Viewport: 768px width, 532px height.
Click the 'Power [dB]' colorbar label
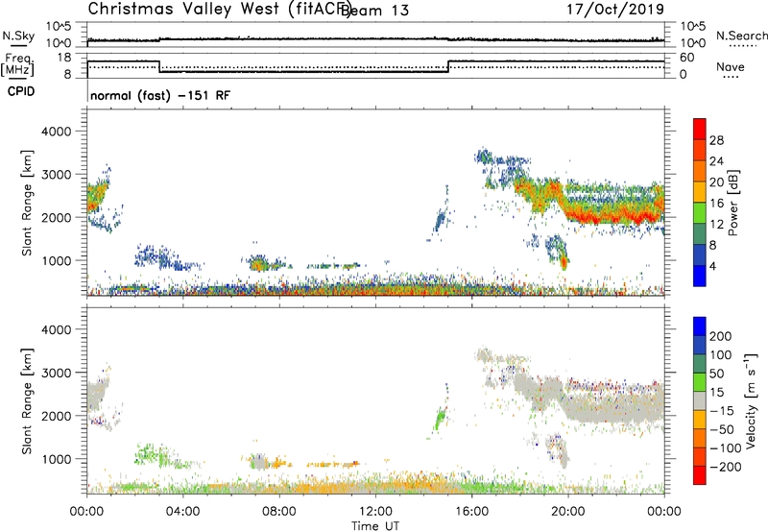pos(732,203)
